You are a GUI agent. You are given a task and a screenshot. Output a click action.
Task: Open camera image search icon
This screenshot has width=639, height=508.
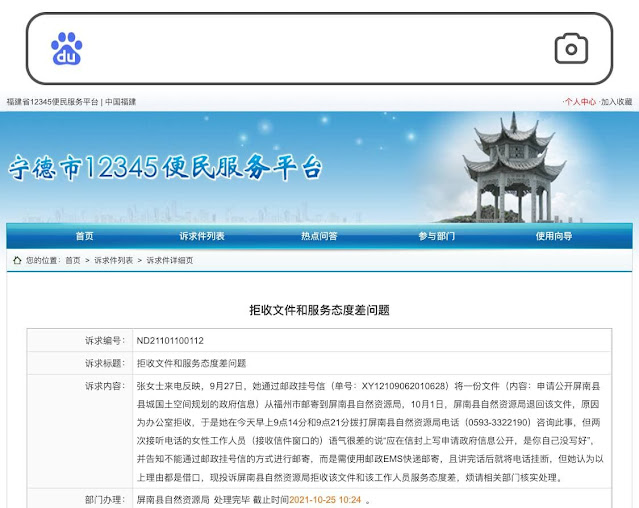571,48
